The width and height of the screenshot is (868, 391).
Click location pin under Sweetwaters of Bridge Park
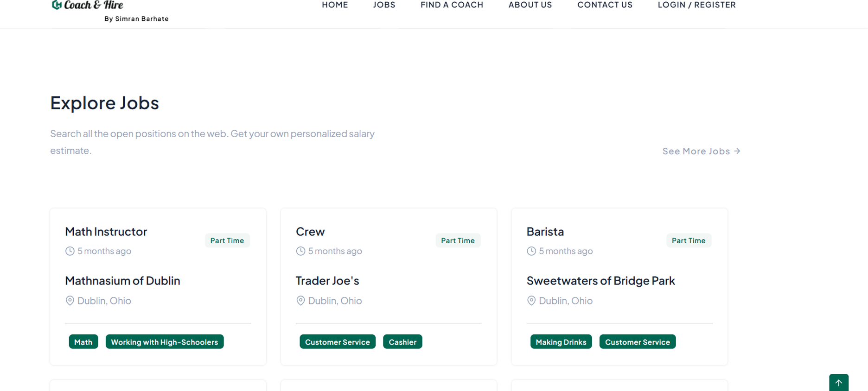pos(531,301)
